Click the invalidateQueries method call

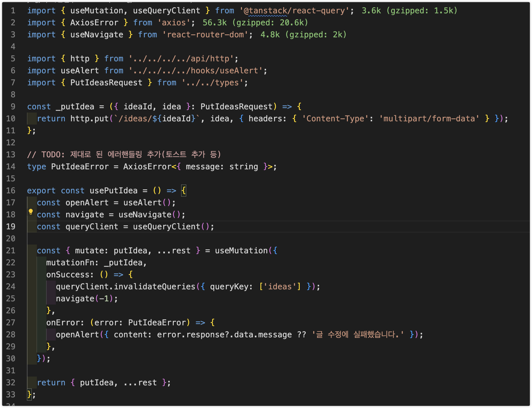click(155, 287)
